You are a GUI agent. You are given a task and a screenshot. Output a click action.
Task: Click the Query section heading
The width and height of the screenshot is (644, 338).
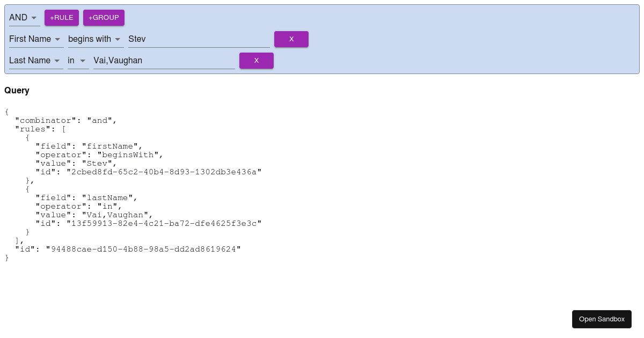click(17, 90)
